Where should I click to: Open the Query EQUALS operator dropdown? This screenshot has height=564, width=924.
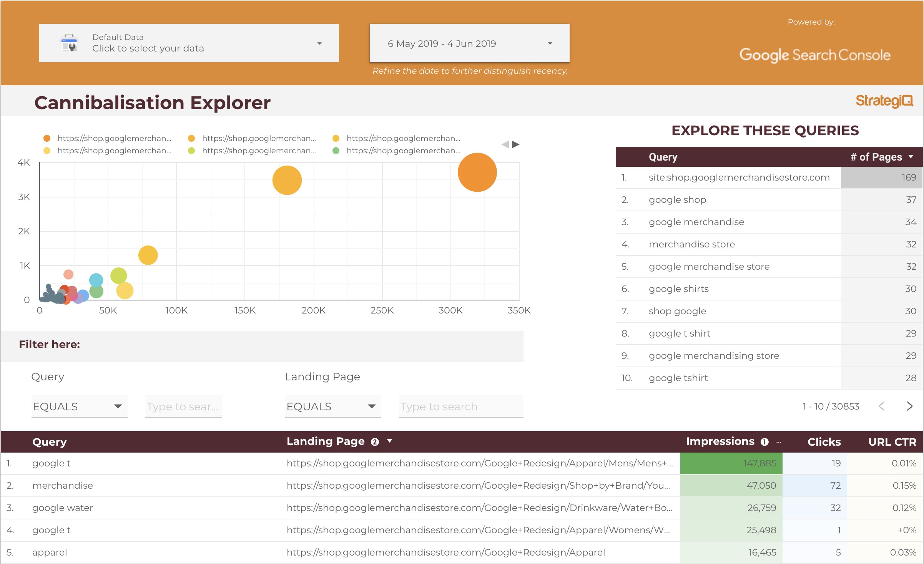79,406
